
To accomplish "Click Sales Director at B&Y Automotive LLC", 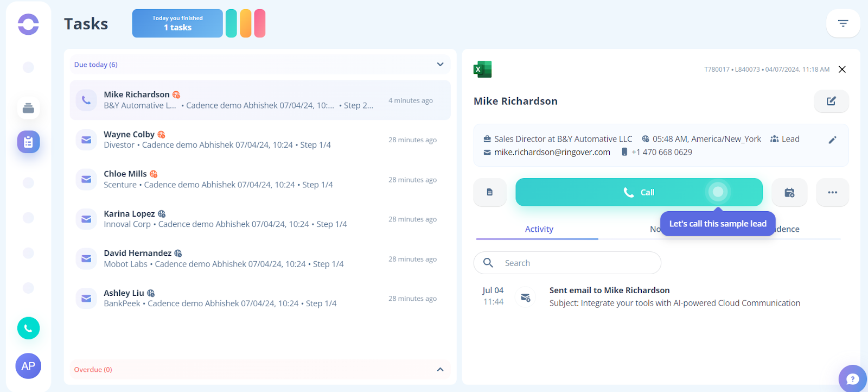I will tap(563, 139).
